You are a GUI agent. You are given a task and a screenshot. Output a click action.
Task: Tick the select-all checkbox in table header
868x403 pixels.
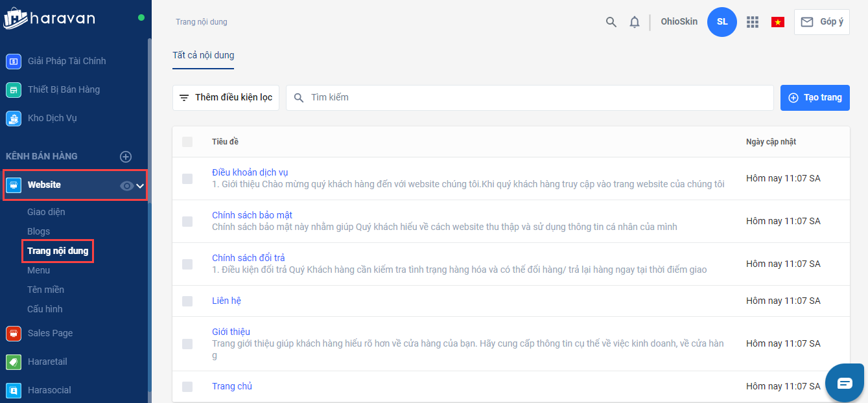(187, 142)
